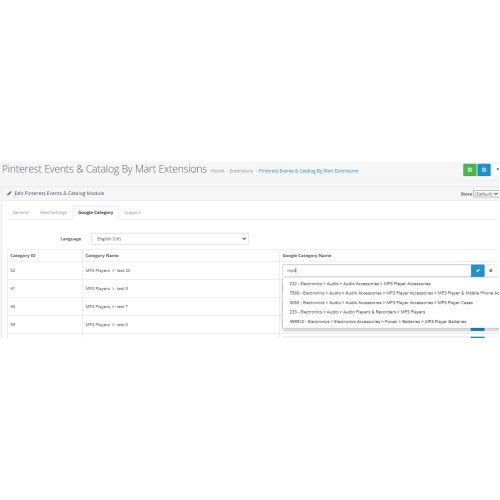Open the Extensions breadcrumb link
The image size is (500, 500).
[241, 171]
